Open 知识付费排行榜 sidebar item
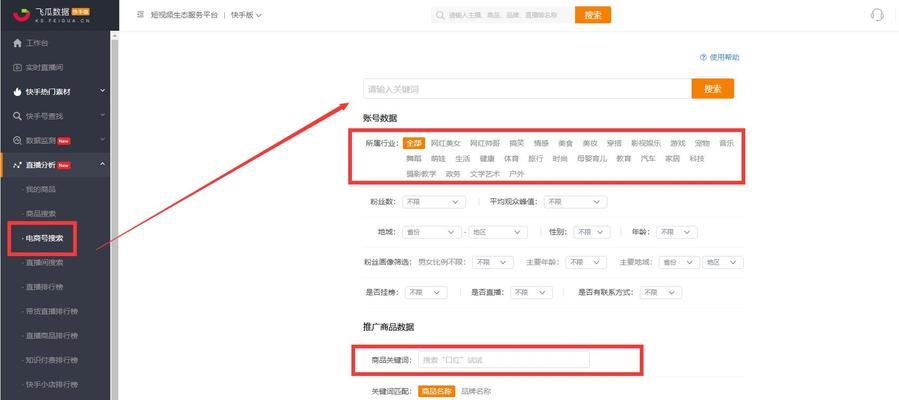 50,360
